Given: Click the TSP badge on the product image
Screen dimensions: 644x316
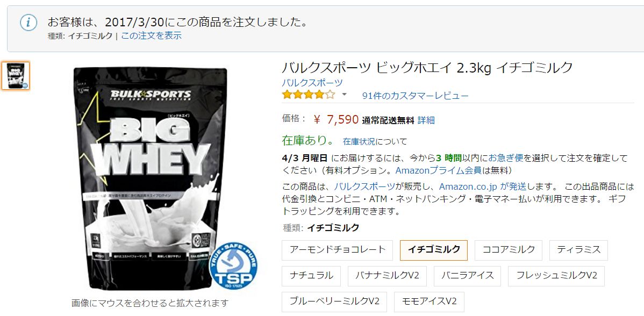Looking at the screenshot, I should (233, 265).
